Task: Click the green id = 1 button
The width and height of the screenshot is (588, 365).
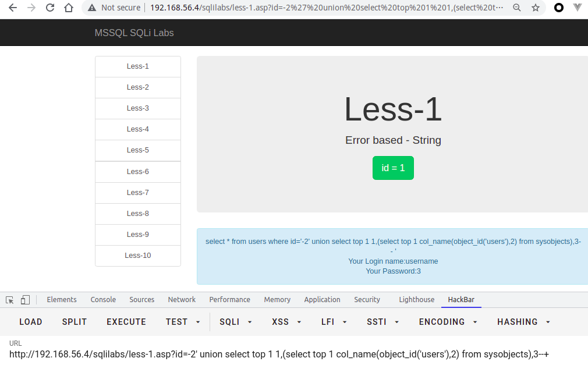Action: [x=393, y=168]
